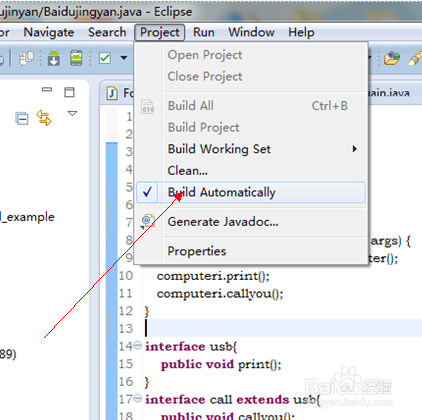
Task: Expand Build Working Set submenu arrow
Action: point(355,149)
